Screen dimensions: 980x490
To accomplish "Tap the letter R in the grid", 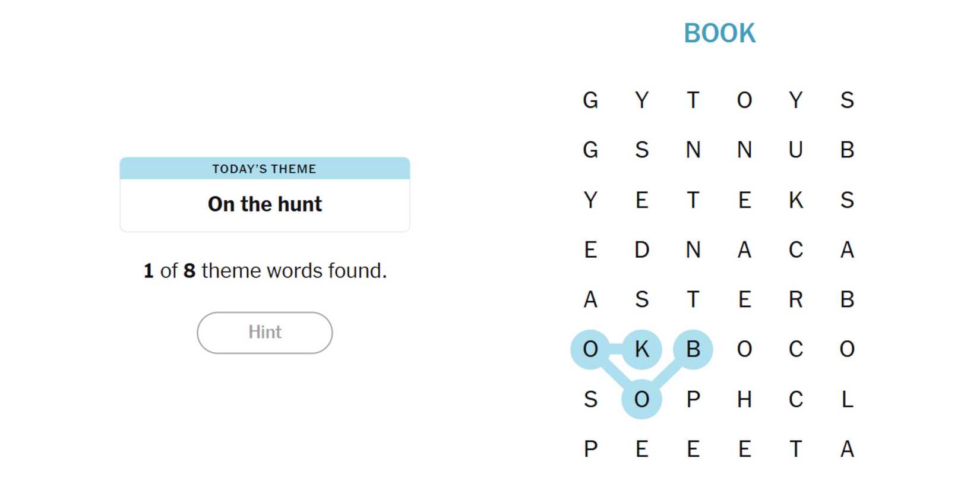I will (x=796, y=299).
